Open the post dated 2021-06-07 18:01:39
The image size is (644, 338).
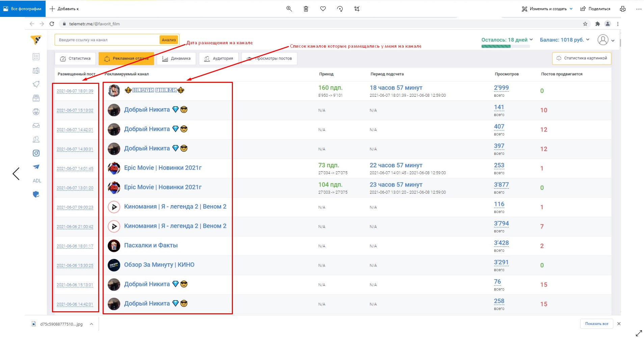[x=75, y=91]
